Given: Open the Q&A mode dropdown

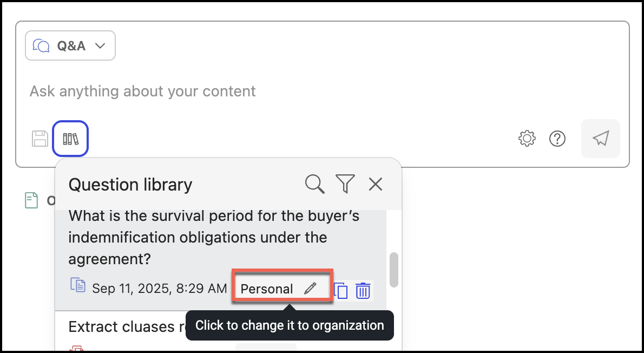Looking at the screenshot, I should click(x=70, y=45).
